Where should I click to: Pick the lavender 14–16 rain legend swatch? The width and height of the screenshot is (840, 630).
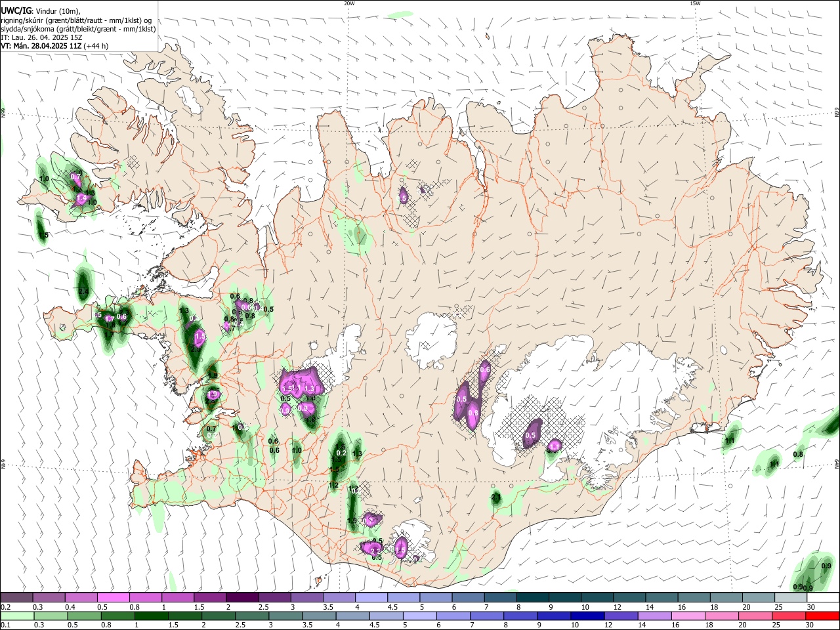[x=655, y=616]
